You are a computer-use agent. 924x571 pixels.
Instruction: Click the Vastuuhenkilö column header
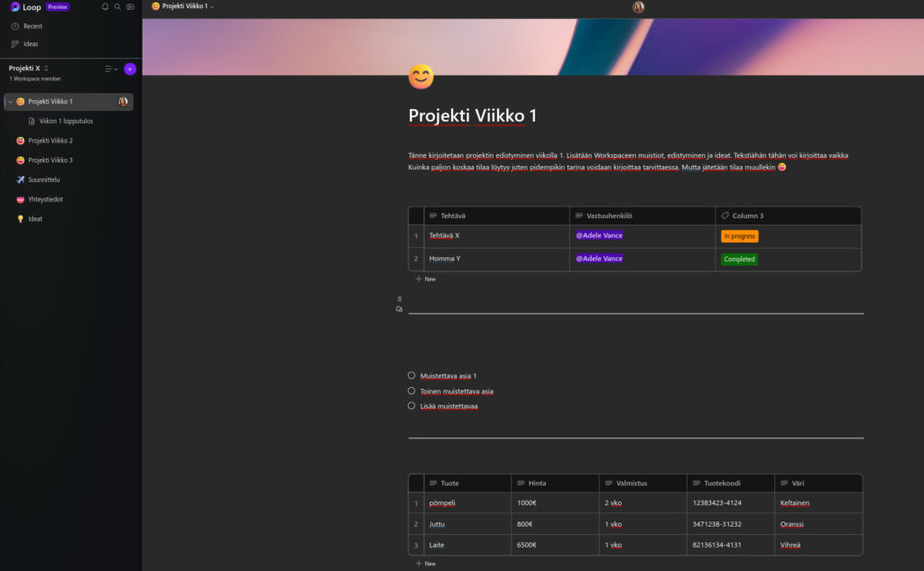click(642, 216)
